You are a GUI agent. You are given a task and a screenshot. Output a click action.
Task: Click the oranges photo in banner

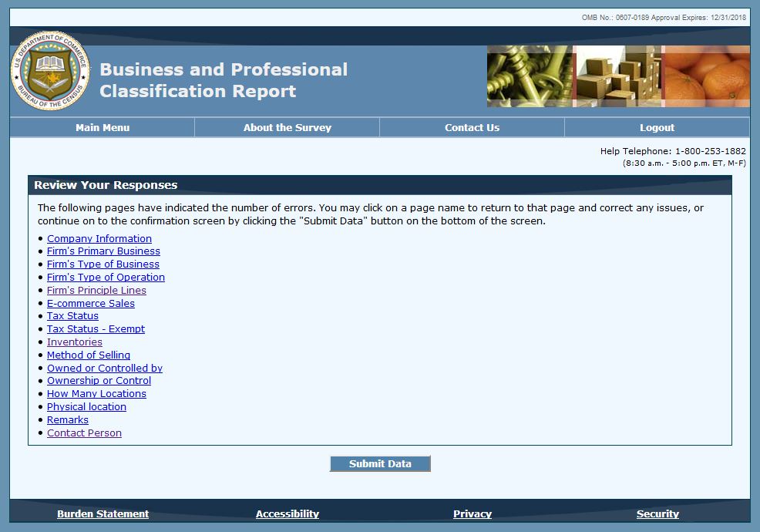point(707,76)
